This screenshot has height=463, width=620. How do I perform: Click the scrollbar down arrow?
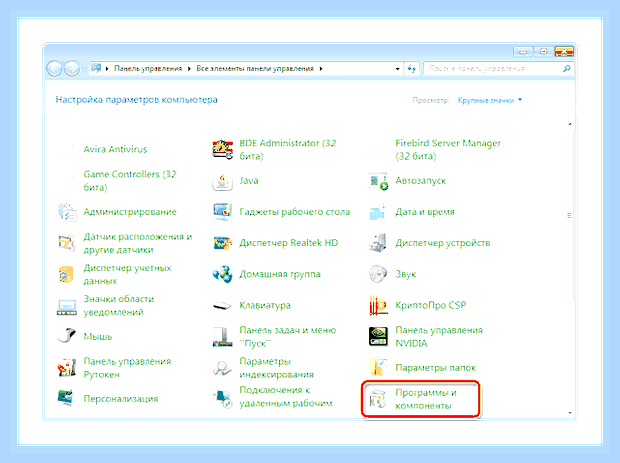click(x=570, y=413)
